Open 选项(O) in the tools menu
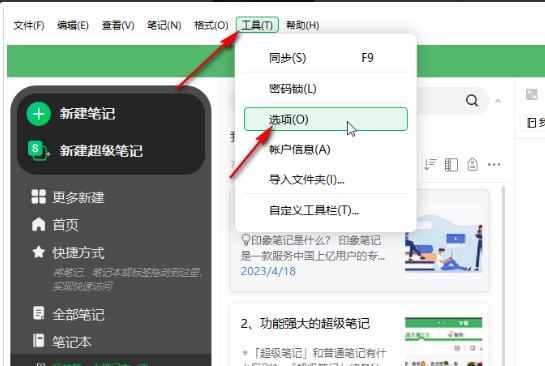The width and height of the screenshot is (545, 366). tap(325, 119)
